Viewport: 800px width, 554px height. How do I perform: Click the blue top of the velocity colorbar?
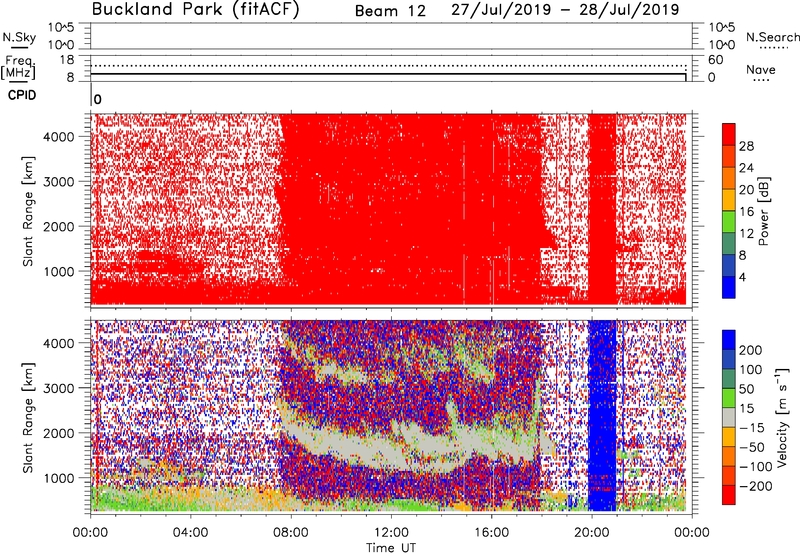point(729,340)
